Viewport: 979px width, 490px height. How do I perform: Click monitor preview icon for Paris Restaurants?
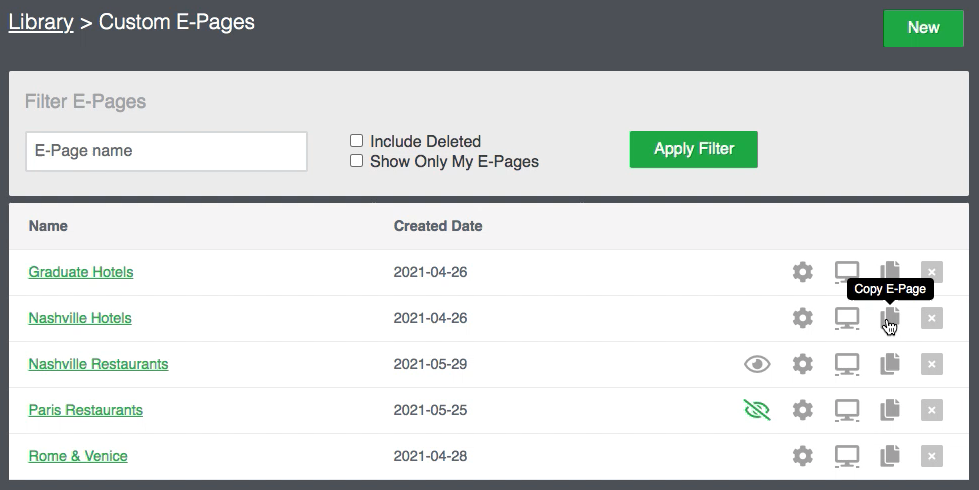click(x=847, y=410)
